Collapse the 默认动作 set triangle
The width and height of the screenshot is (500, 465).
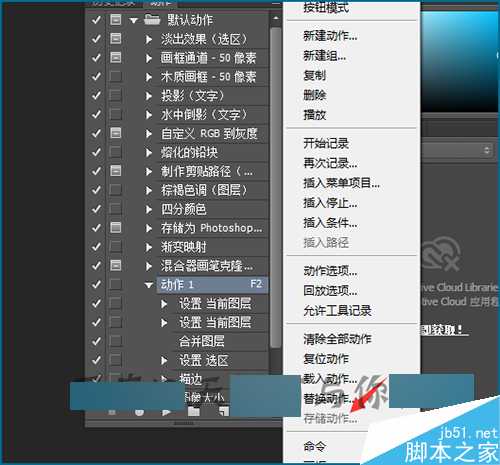tap(134, 21)
